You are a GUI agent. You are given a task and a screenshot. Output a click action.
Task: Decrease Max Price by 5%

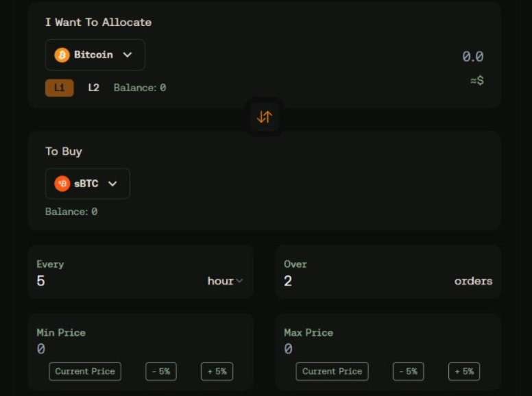(x=408, y=371)
